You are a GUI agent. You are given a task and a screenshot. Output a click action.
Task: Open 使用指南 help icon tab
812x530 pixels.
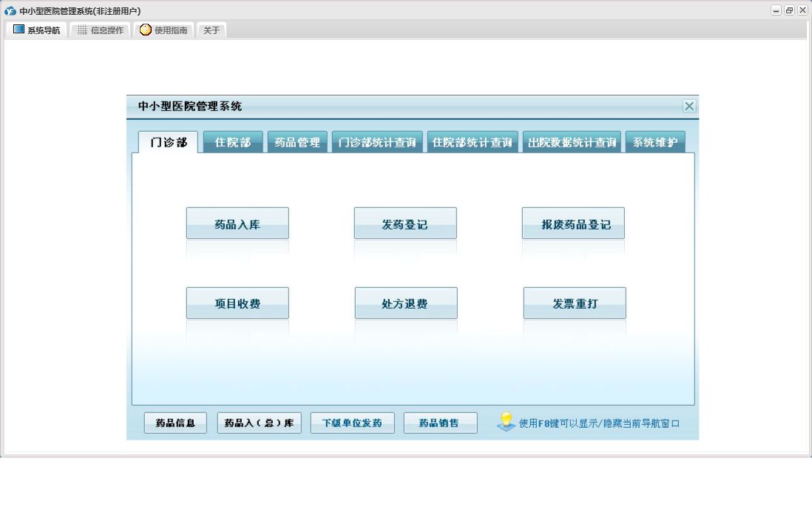coord(163,30)
